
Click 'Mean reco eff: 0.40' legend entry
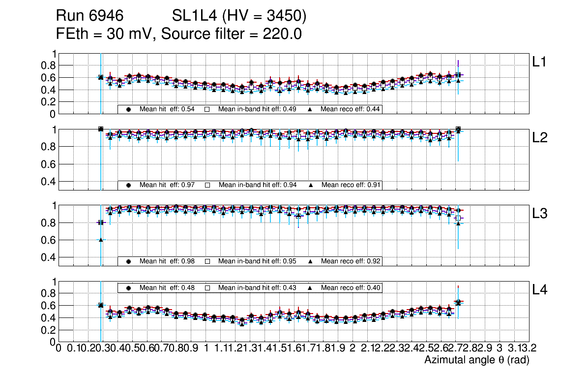click(x=351, y=287)
